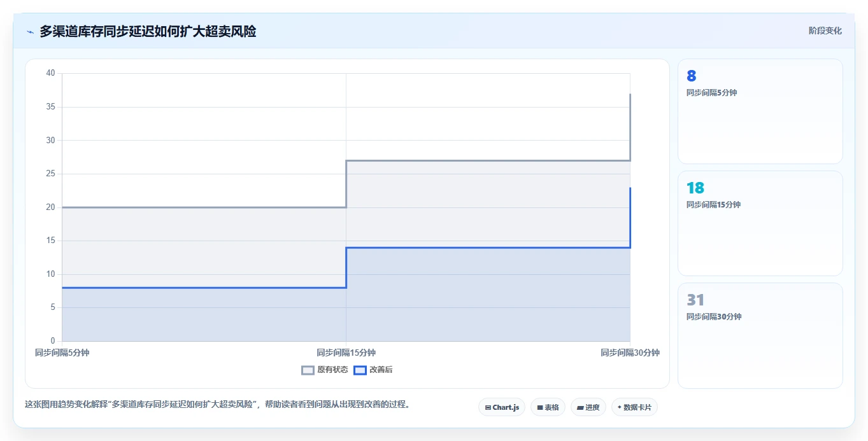Click the gray 原有状态 legend swatch
Screen dimensions: 868x441
click(x=308, y=370)
